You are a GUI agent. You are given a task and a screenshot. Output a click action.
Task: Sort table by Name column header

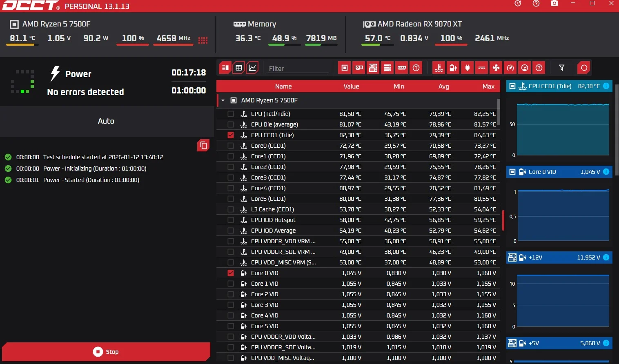(283, 87)
